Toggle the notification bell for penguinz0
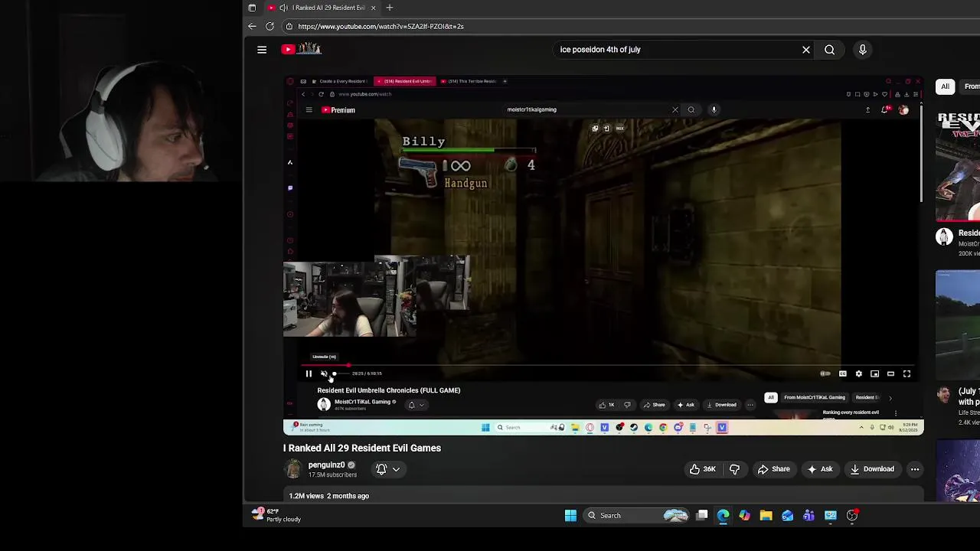Screen dimensions: 980x551 [381, 469]
